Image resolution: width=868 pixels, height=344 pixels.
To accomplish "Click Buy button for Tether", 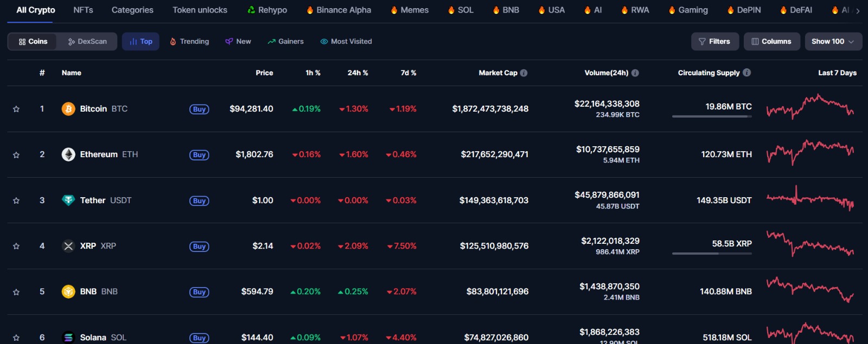I will [x=199, y=201].
